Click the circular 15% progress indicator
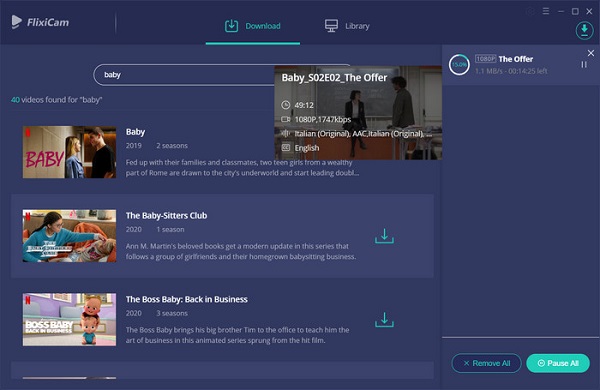The width and height of the screenshot is (600, 390). pyautogui.click(x=459, y=65)
